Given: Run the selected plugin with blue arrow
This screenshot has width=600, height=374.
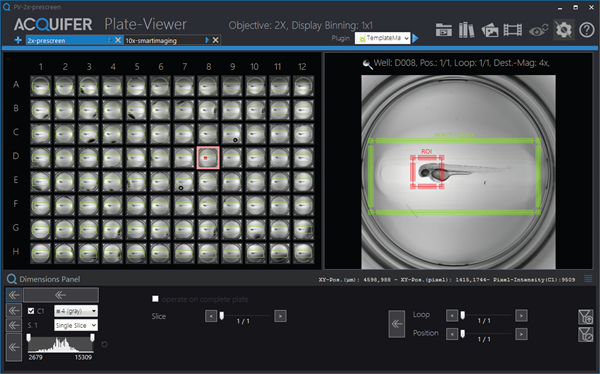Looking at the screenshot, I should click(x=416, y=38).
